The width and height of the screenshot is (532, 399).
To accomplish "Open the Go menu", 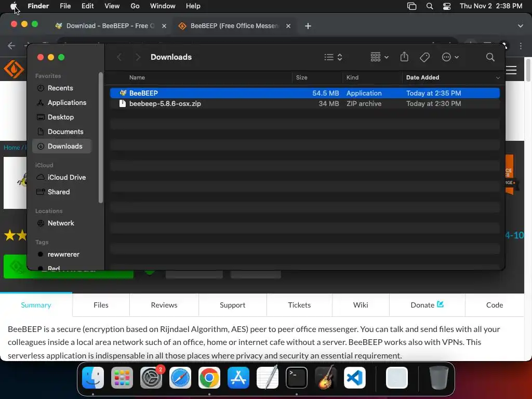I will (135, 6).
